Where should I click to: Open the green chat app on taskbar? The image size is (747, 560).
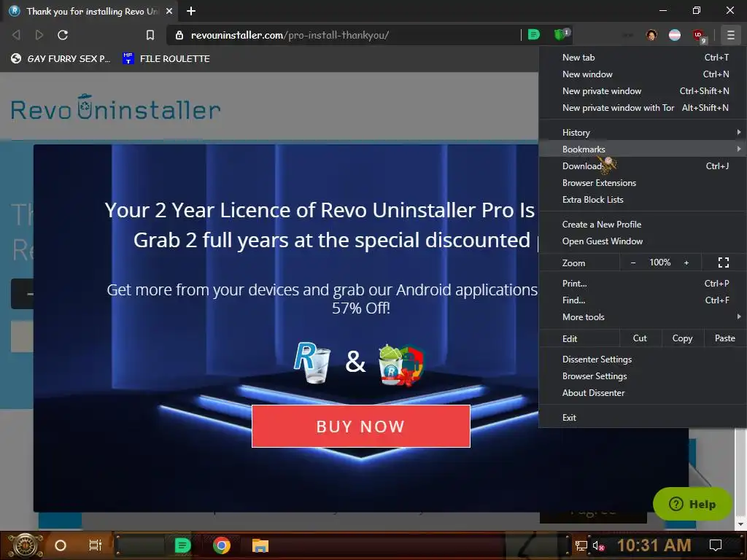182,545
